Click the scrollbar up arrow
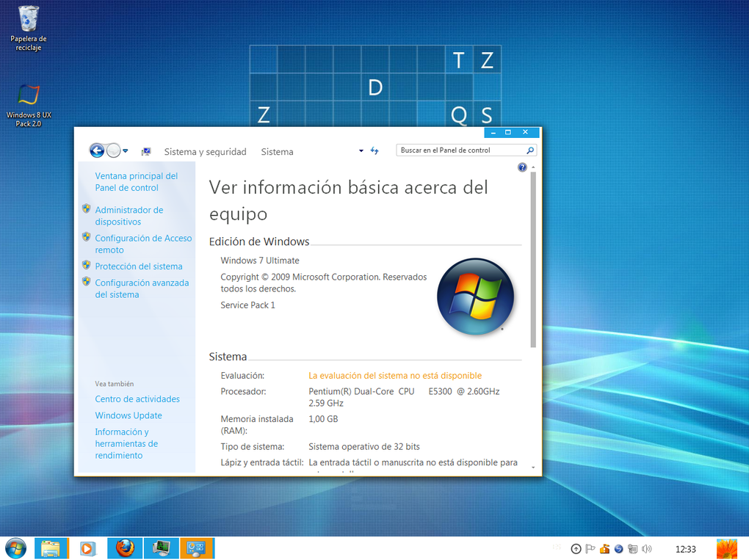Screen dimensions: 749x560 [x=533, y=167]
